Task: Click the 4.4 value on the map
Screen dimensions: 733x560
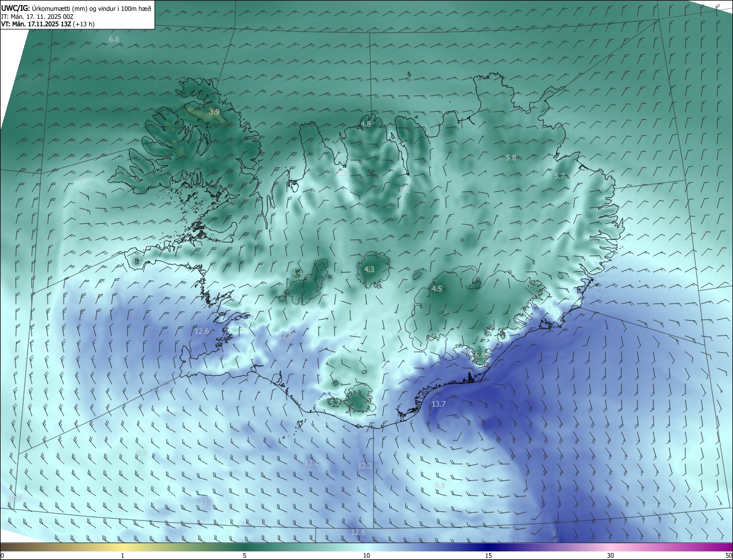Action: (x=297, y=274)
